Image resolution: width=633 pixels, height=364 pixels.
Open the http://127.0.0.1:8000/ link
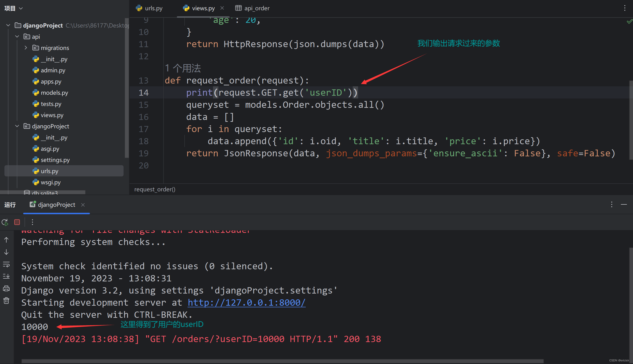coord(246,302)
